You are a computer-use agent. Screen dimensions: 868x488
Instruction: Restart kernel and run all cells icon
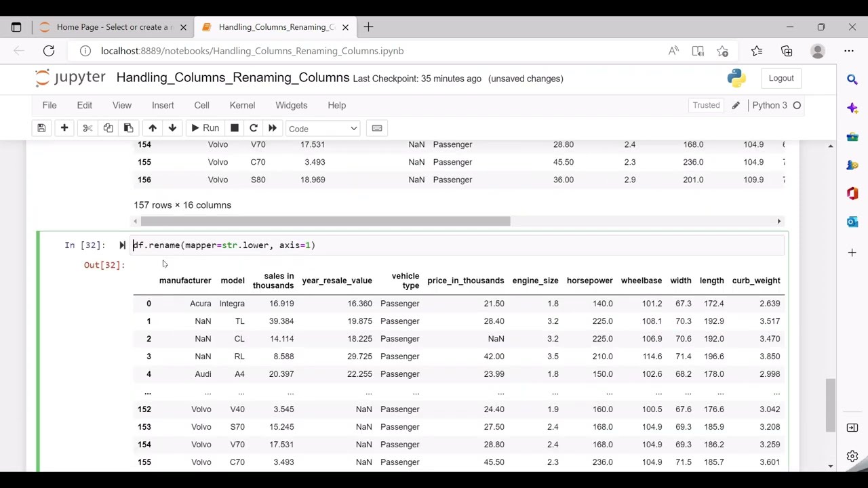pyautogui.click(x=273, y=128)
